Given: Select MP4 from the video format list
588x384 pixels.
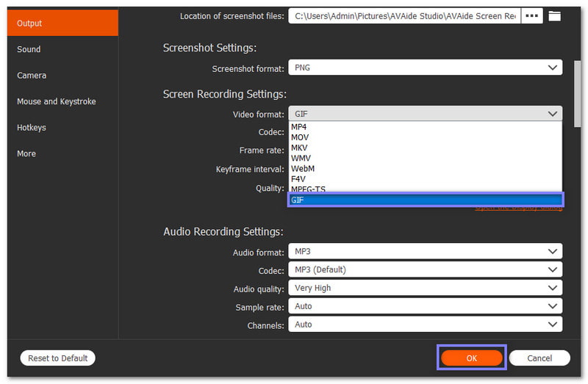Looking at the screenshot, I should (299, 127).
